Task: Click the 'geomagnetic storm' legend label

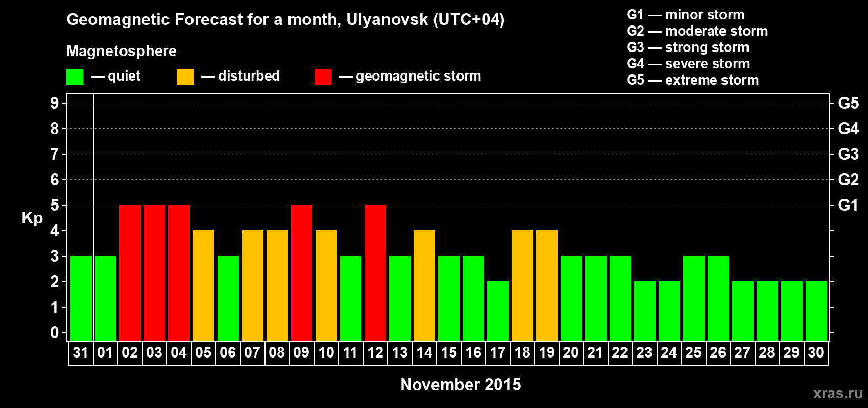Action: pos(418,76)
